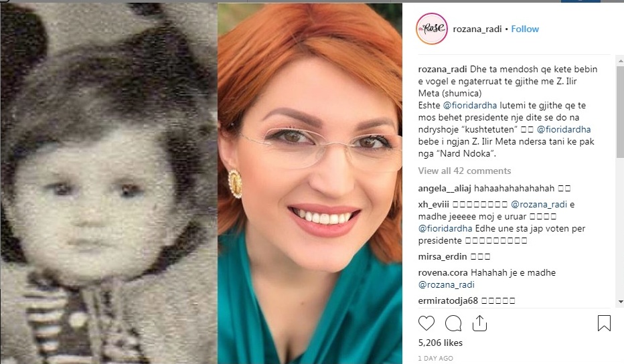The image size is (624, 364).
Task: Share the post using the share icon
Action: point(479,323)
